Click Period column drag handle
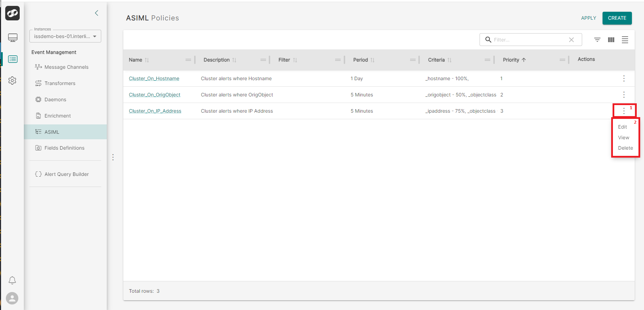The height and width of the screenshot is (310, 644). click(413, 60)
